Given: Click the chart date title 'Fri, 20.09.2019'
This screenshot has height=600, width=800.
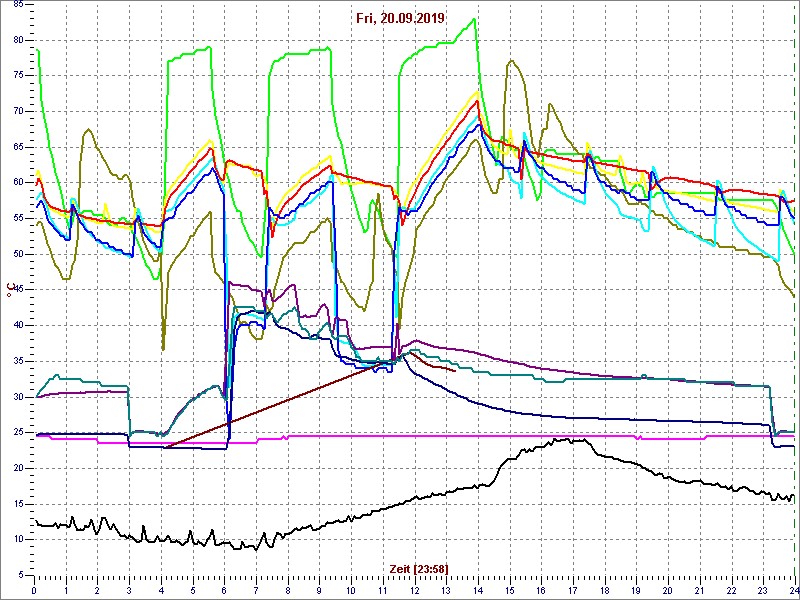Looking at the screenshot, I should click(x=402, y=19).
